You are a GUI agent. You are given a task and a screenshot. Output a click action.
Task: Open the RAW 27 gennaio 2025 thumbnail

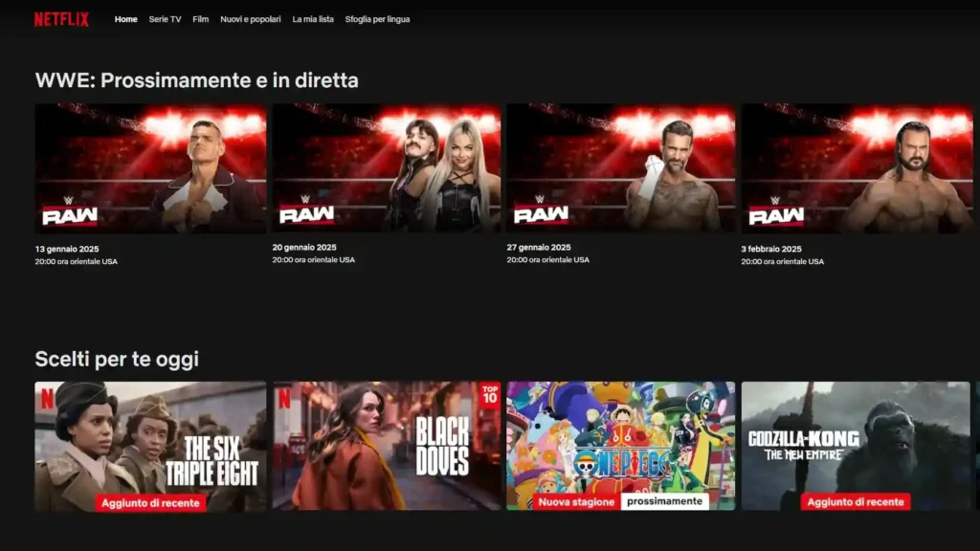click(620, 167)
